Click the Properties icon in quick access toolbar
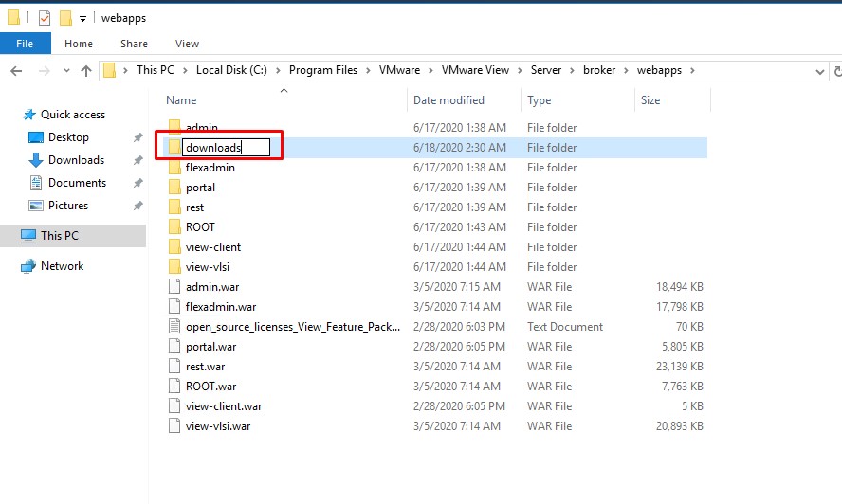The image size is (842, 504). click(x=45, y=18)
